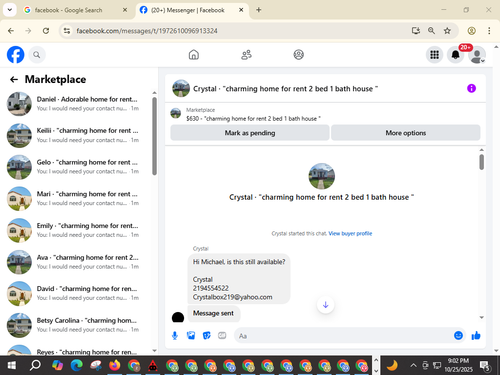Image resolution: width=500 pixels, height=375 pixels.
Task: Launch Microsoft Edge from taskbar
Action: (77, 366)
